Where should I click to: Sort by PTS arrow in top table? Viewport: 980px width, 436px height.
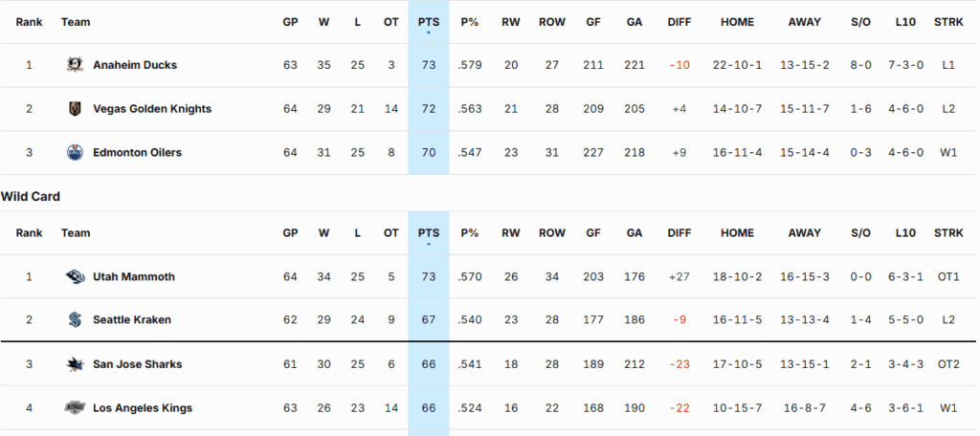(x=428, y=33)
